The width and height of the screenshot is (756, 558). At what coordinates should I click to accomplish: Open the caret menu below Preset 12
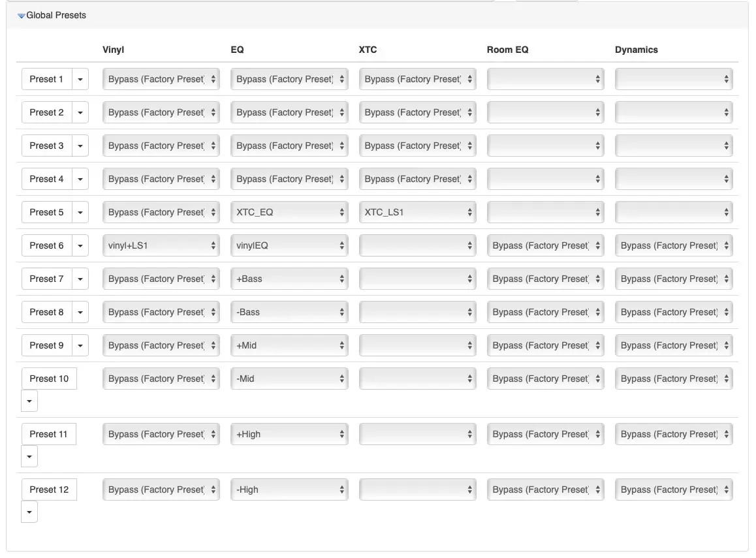tap(29, 512)
